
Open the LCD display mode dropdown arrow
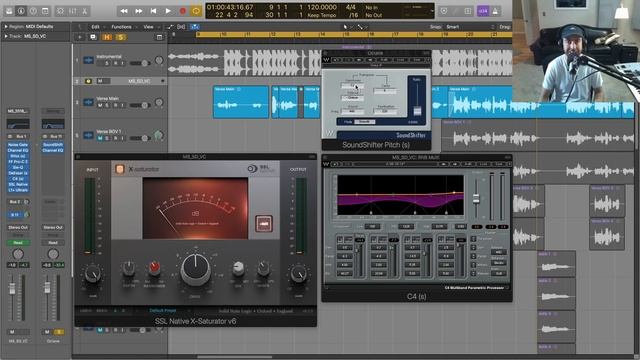click(432, 11)
